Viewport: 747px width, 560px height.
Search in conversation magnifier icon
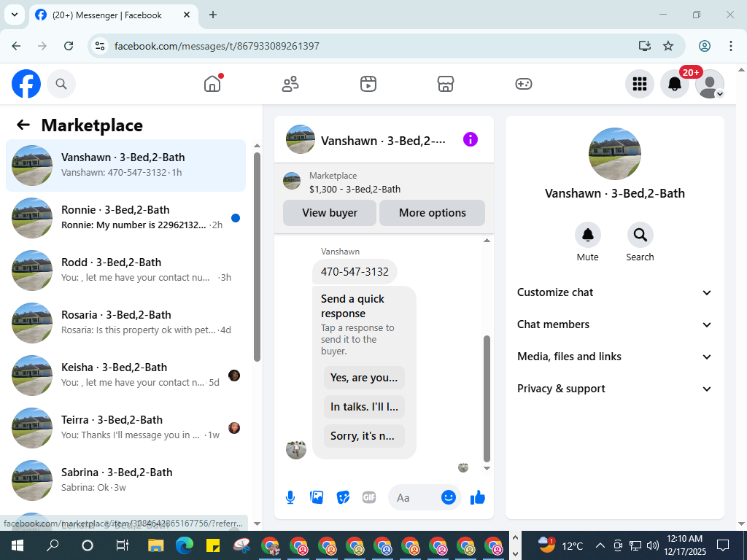pyautogui.click(x=640, y=235)
